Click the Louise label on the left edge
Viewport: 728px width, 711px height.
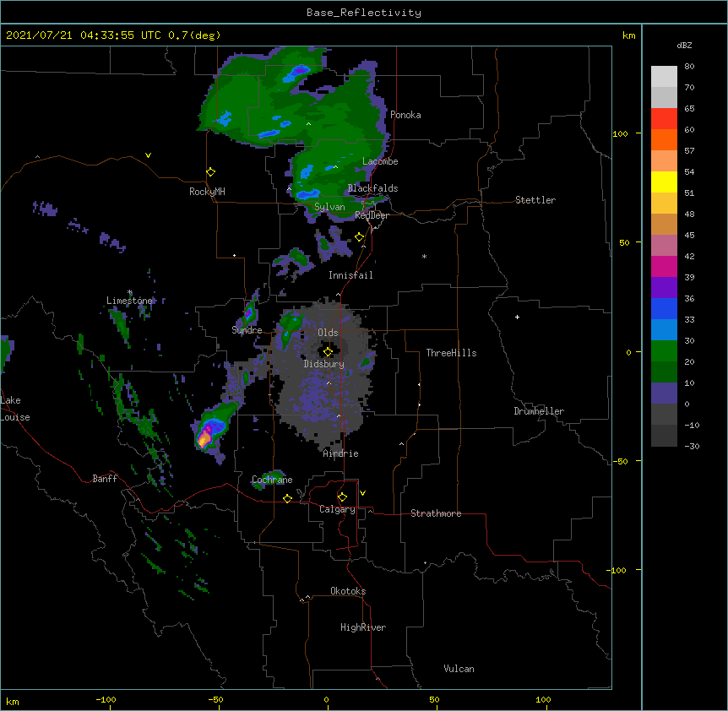coord(15,417)
